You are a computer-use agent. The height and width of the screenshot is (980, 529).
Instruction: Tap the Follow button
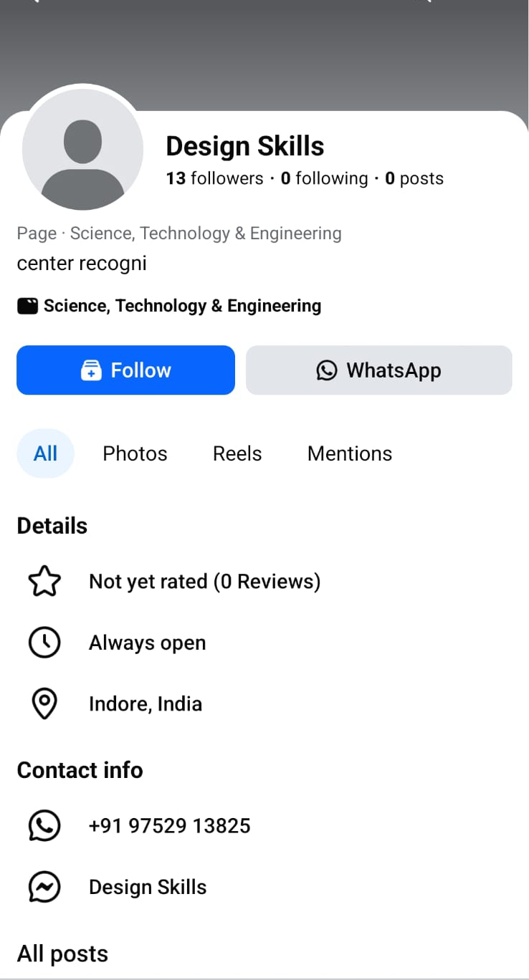[x=125, y=370]
